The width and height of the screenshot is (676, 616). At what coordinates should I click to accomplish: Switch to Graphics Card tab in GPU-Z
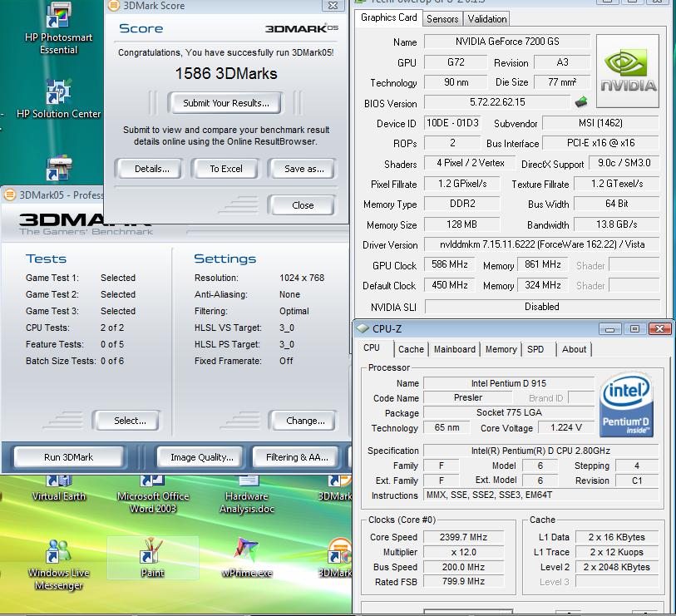388,17
